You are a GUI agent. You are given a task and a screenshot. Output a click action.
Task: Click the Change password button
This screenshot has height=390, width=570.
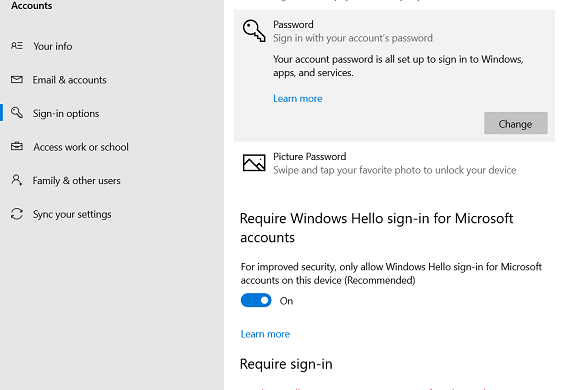point(515,123)
